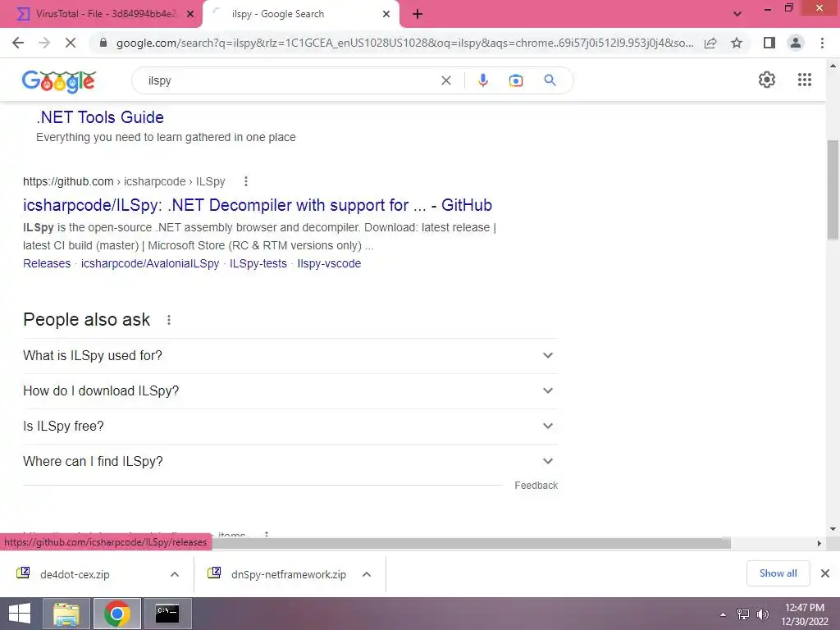Open the Windows Start menu
Image resolution: width=840 pixels, height=630 pixels.
(x=20, y=614)
